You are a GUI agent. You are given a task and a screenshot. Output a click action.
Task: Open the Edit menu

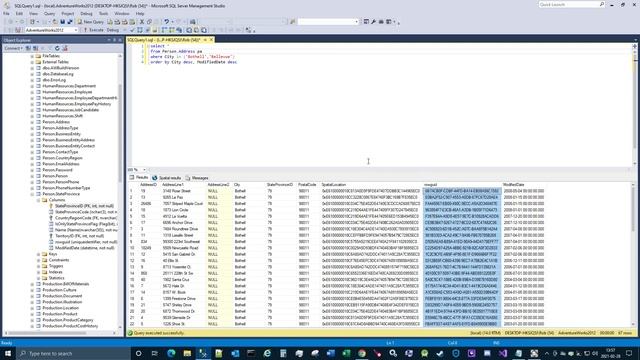(19, 13)
